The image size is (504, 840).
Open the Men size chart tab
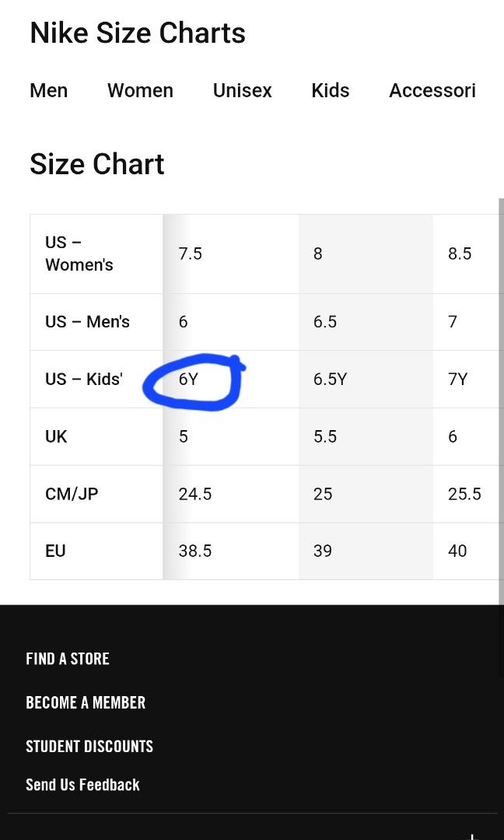tap(49, 90)
